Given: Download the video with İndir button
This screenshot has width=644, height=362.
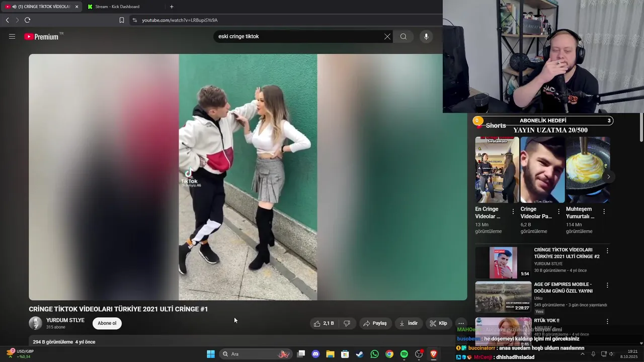Looking at the screenshot, I should click(x=409, y=323).
